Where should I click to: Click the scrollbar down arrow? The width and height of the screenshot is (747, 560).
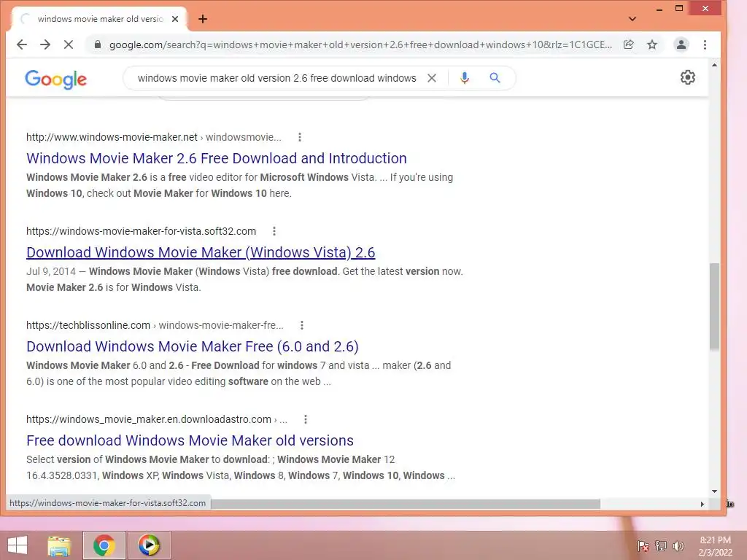coord(714,491)
